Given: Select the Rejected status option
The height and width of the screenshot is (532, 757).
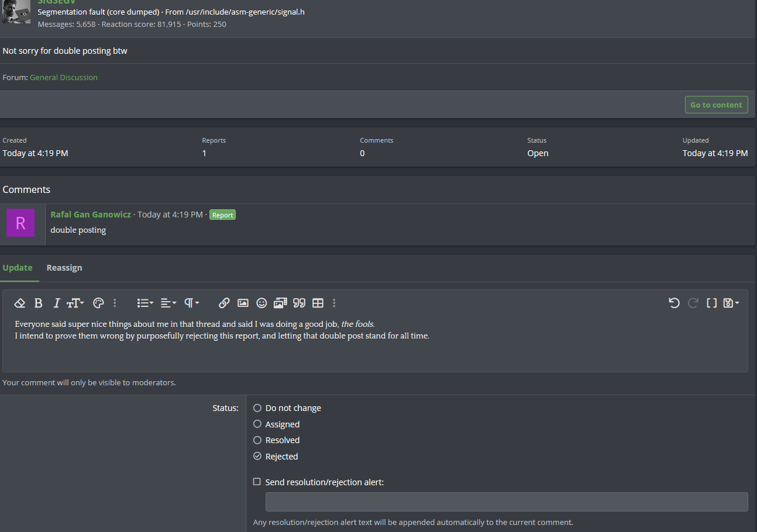Looking at the screenshot, I should pos(257,456).
